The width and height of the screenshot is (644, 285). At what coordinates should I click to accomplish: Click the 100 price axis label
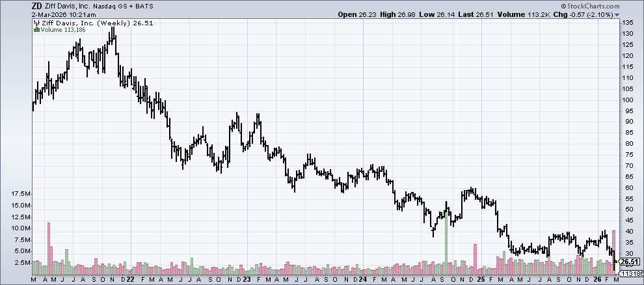click(627, 100)
